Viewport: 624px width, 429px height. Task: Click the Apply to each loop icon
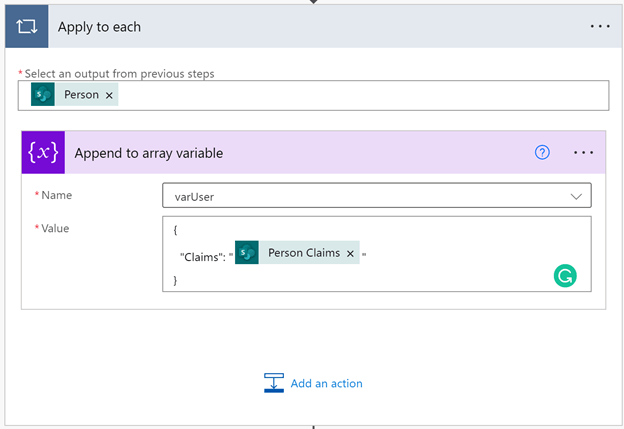(x=27, y=27)
